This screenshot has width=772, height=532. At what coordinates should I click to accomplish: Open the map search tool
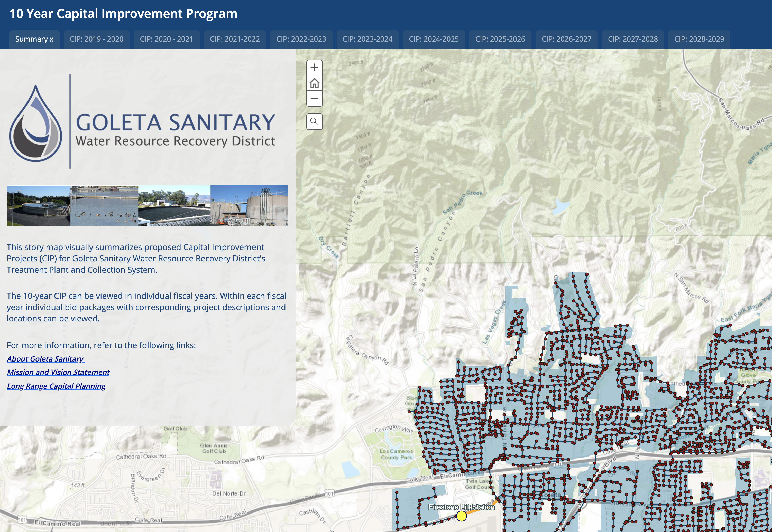[314, 122]
